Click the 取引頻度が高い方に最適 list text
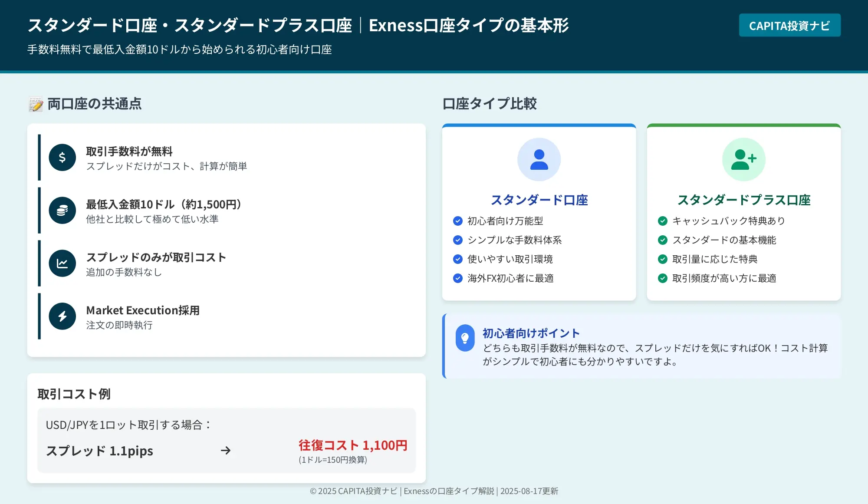Viewport: 868px width, 504px height. (724, 278)
